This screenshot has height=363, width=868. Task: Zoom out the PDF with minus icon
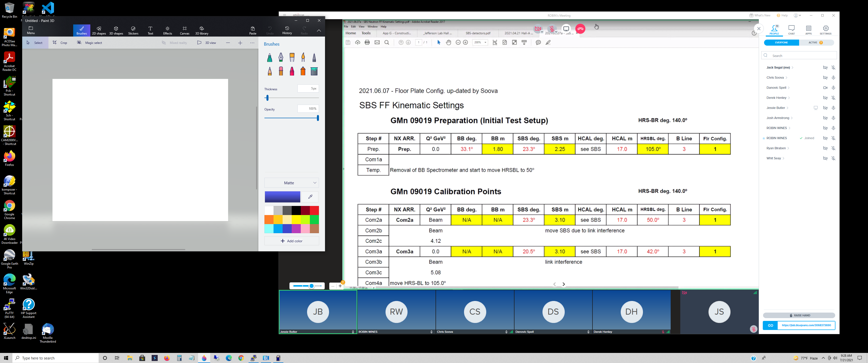458,42
